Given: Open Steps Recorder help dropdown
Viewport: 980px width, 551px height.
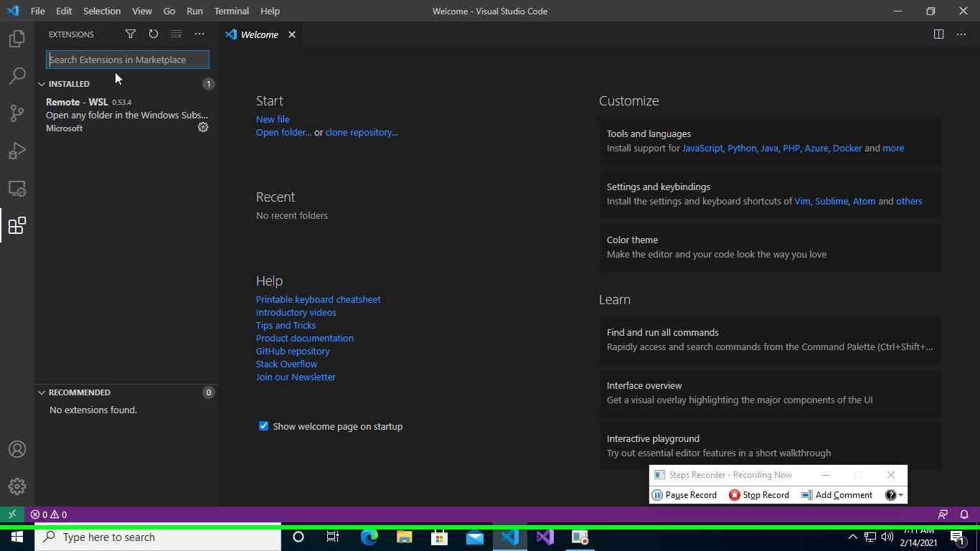Looking at the screenshot, I should tap(894, 495).
